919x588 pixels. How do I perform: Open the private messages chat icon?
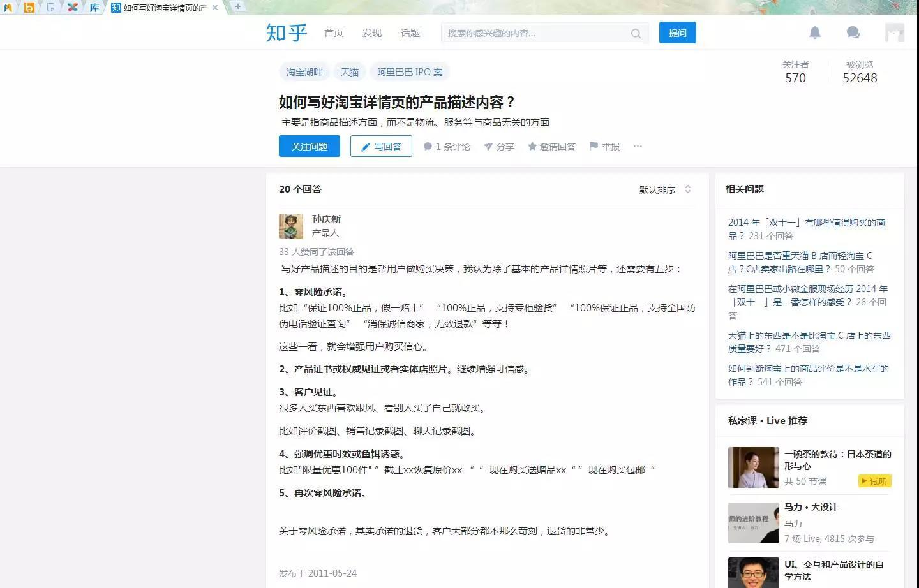853,33
